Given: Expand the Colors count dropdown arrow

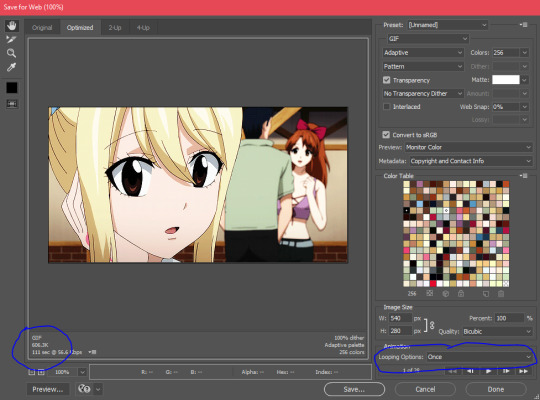Looking at the screenshot, I should (x=524, y=53).
